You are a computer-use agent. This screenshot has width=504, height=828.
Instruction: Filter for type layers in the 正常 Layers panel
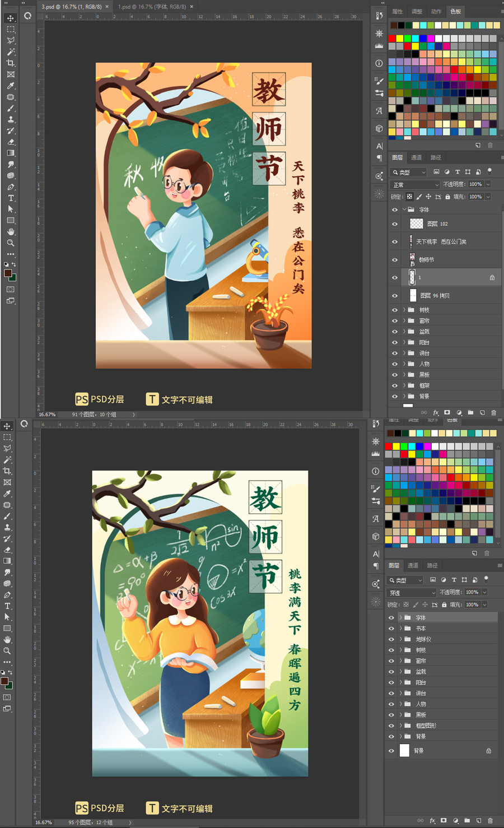click(x=457, y=172)
